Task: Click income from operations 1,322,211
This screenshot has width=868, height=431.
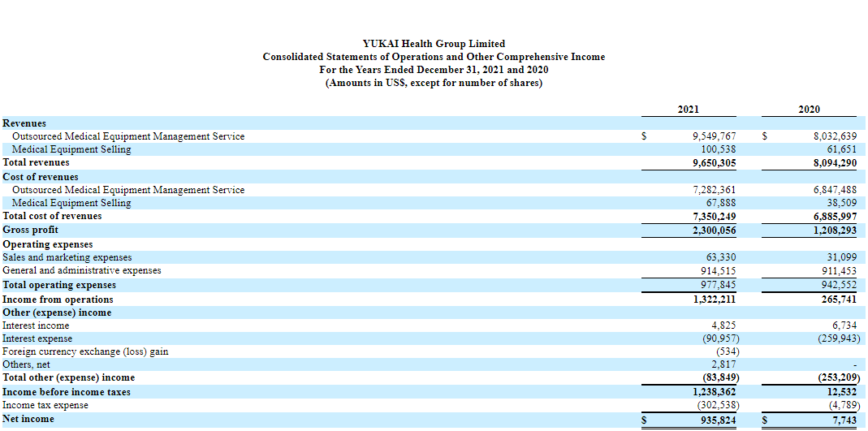Action: (x=713, y=300)
